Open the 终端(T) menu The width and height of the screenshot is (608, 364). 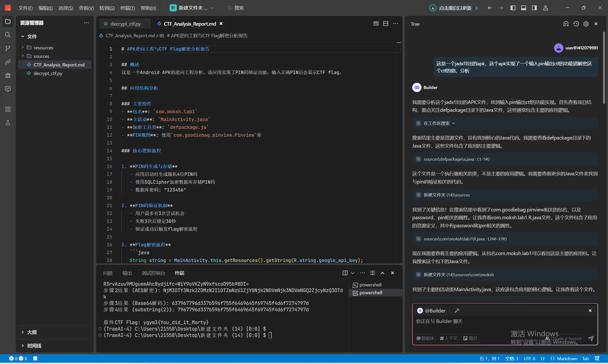click(x=127, y=8)
